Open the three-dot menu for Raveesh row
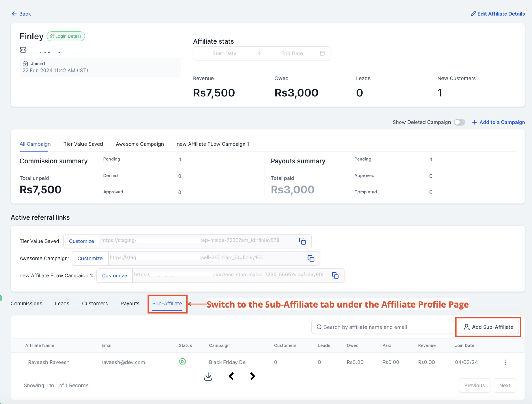532x404 pixels. [506, 362]
